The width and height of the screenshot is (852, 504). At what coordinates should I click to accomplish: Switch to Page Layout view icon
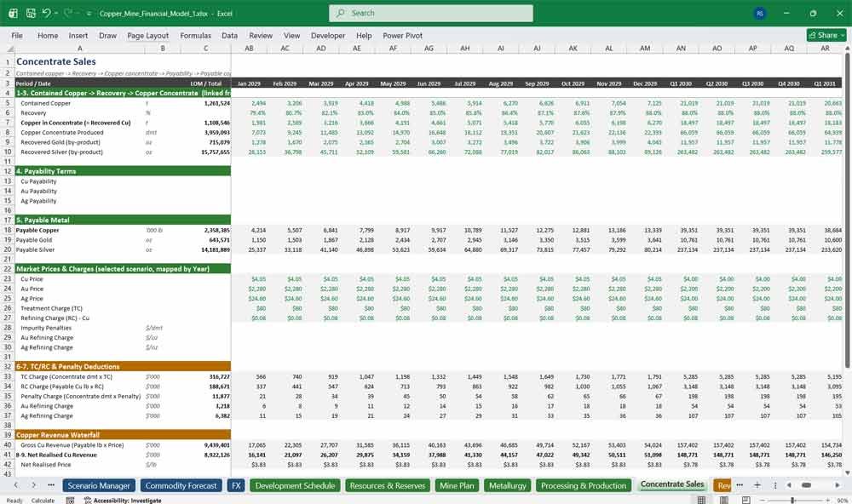tap(724, 500)
